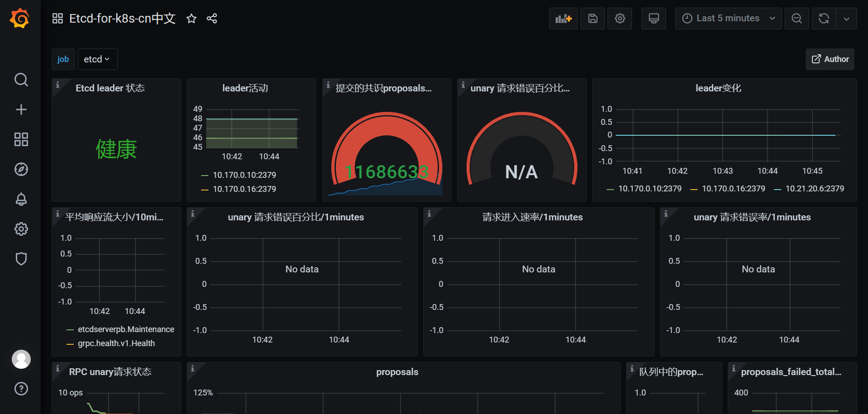Screen dimensions: 868x414
Task: Open the Create plus menu in sidebar
Action: tap(21, 109)
